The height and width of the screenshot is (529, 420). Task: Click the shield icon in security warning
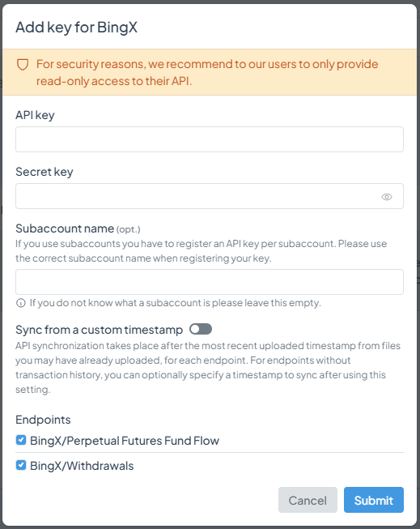(x=23, y=65)
